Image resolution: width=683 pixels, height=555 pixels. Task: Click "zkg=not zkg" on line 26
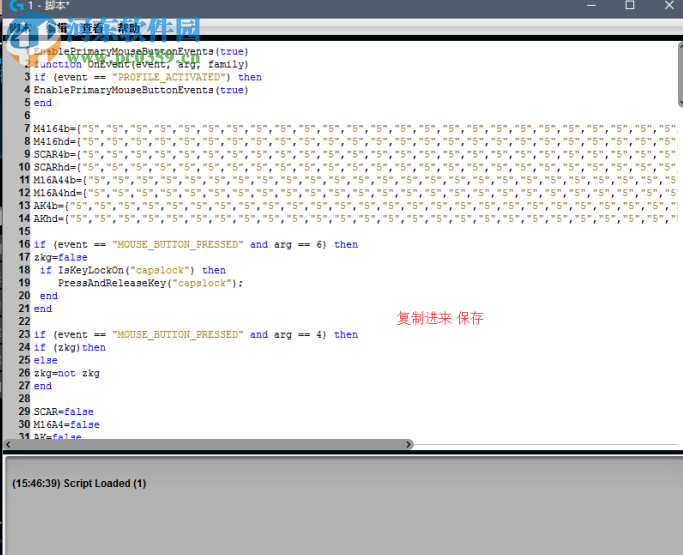(x=67, y=373)
